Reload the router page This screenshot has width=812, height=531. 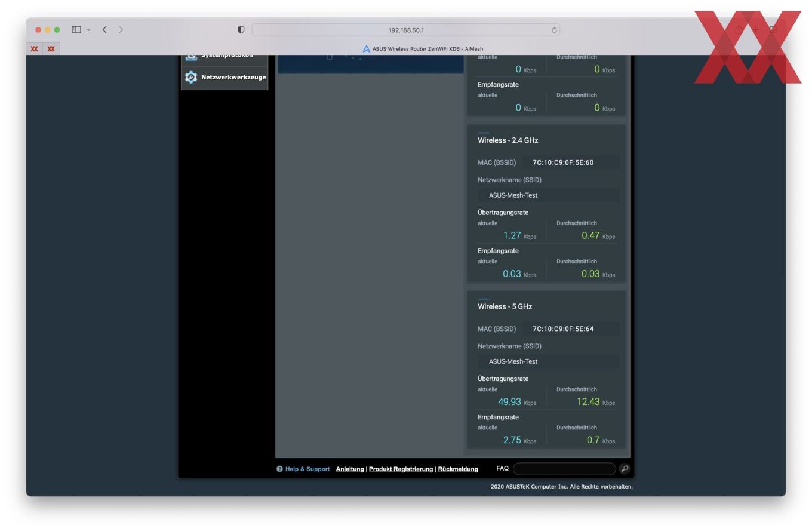tap(554, 30)
